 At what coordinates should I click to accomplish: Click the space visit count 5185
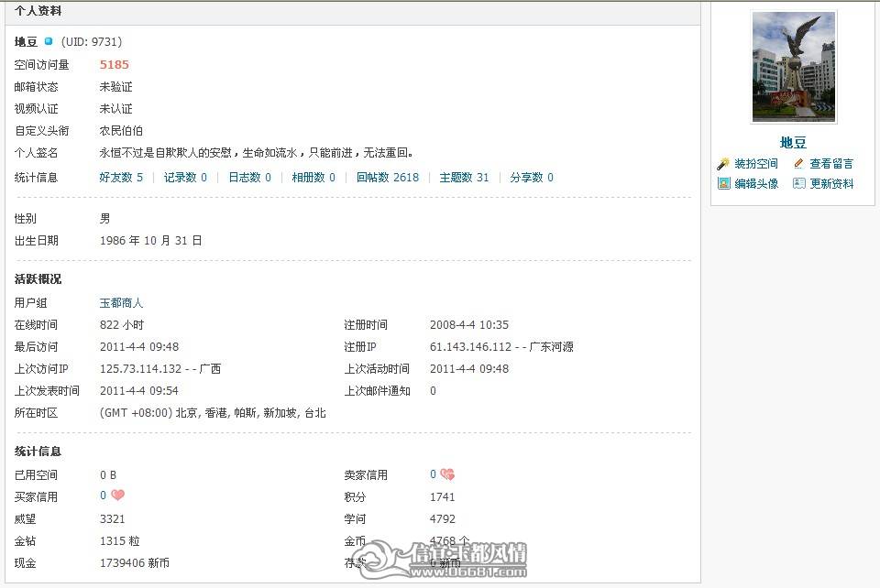pos(115,64)
